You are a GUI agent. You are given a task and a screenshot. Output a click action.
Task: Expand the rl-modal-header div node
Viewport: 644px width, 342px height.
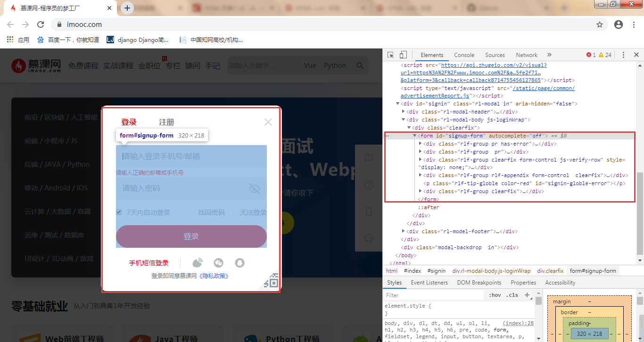(403, 112)
